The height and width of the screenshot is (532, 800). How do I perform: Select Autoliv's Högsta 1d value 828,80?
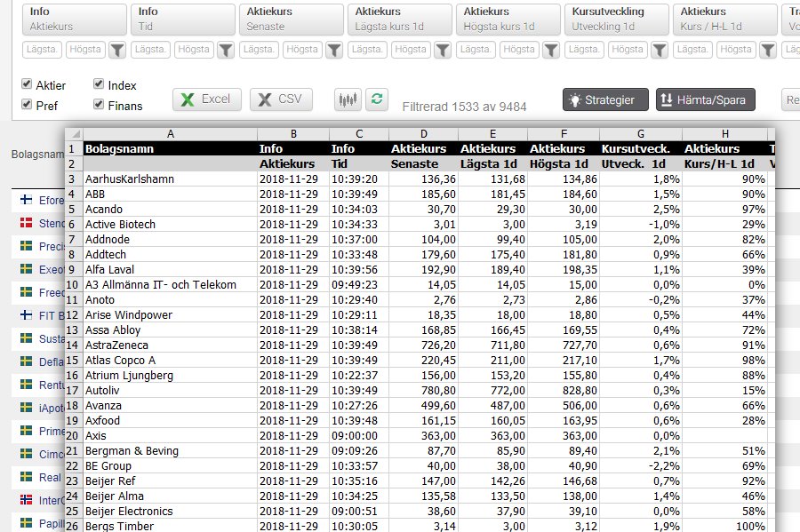[564, 390]
